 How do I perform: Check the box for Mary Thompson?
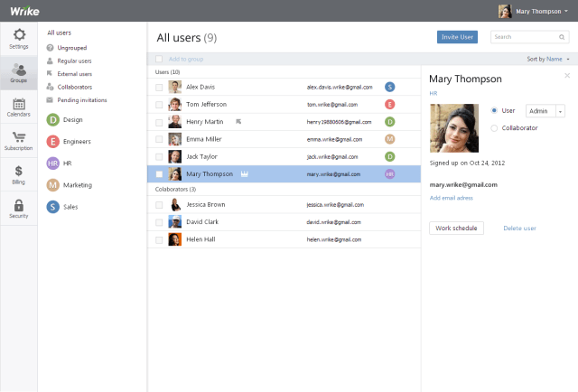click(x=159, y=174)
